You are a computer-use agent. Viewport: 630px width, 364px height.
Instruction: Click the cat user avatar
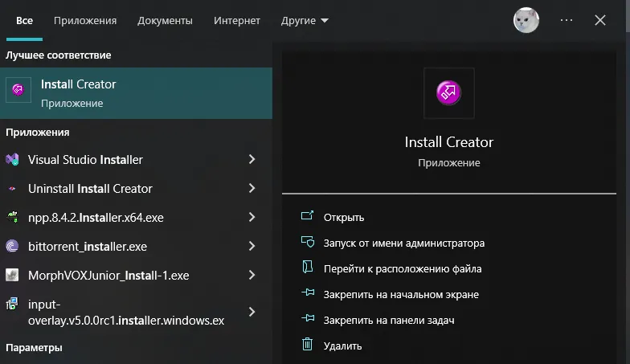coord(526,20)
